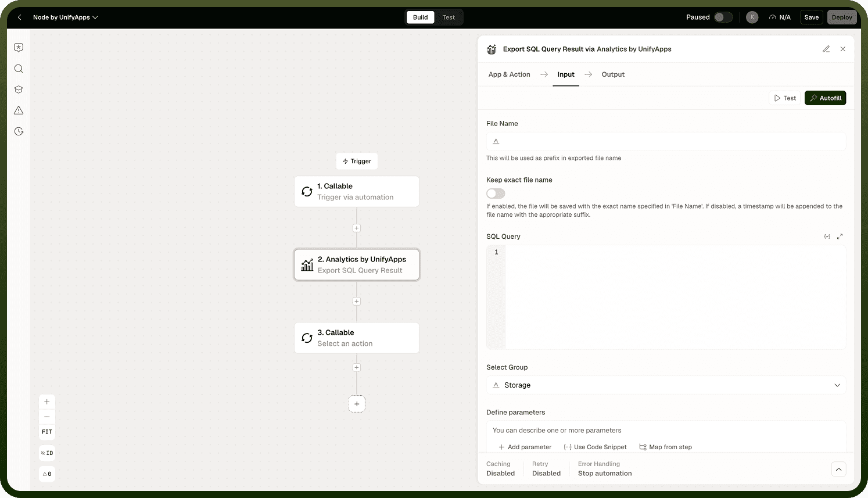The width and height of the screenshot is (868, 498).
Task: Open the AI sparkle chat icon in the sidebar
Action: pyautogui.click(x=19, y=48)
